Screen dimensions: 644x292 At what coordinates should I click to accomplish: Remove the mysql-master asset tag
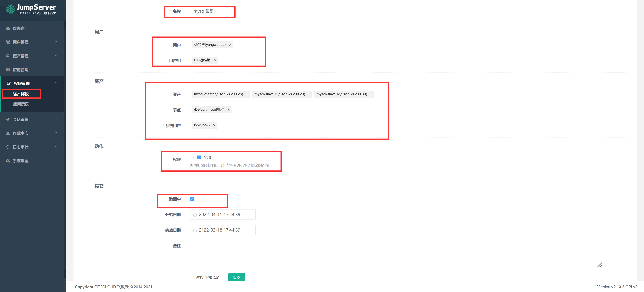(x=247, y=94)
